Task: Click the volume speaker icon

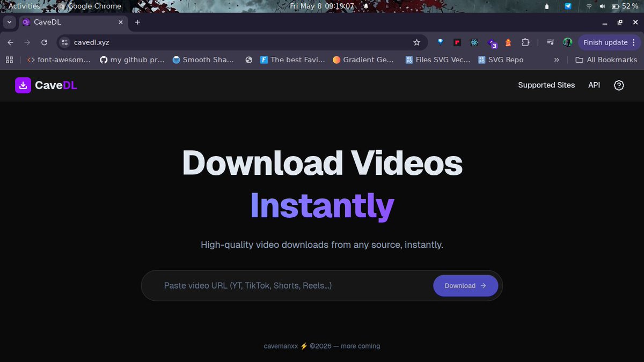Action: tap(602, 6)
